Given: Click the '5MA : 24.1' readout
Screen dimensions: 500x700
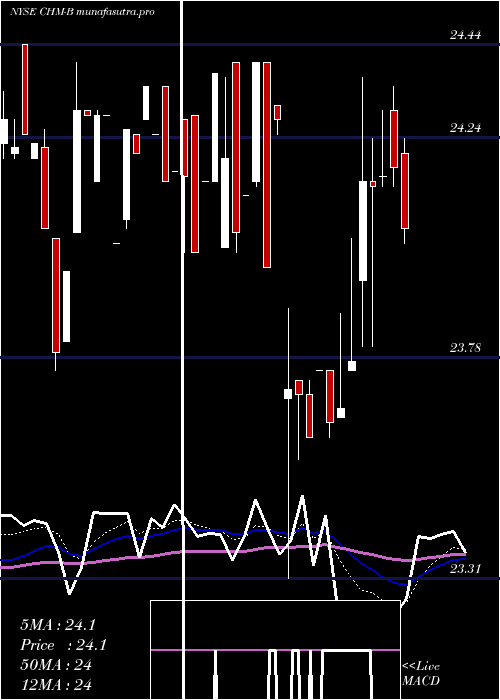Looking at the screenshot, I should point(58,625).
